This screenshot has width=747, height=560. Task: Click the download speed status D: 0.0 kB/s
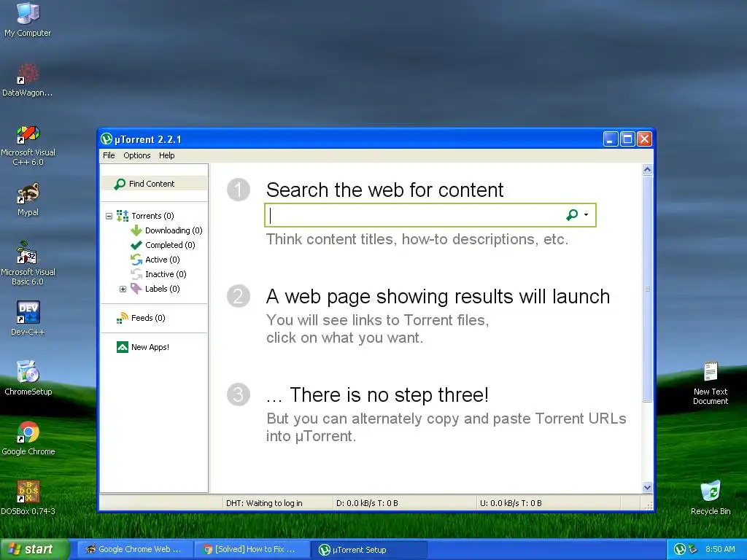(x=367, y=503)
